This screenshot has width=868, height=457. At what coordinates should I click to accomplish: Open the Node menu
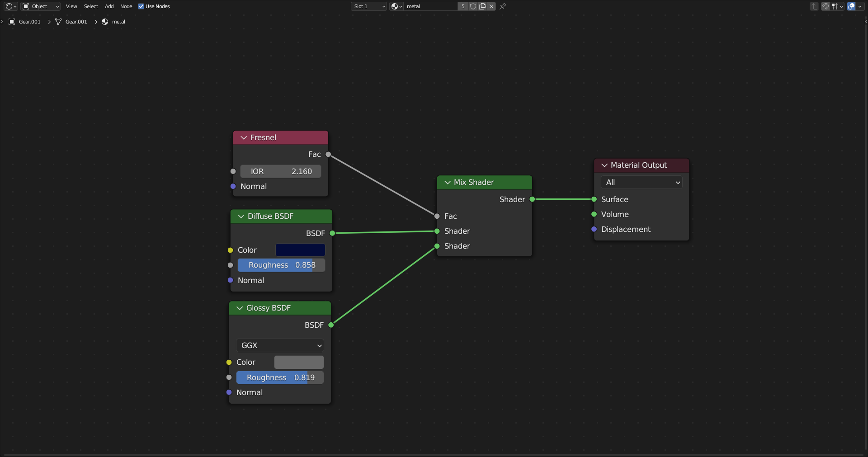click(x=126, y=6)
